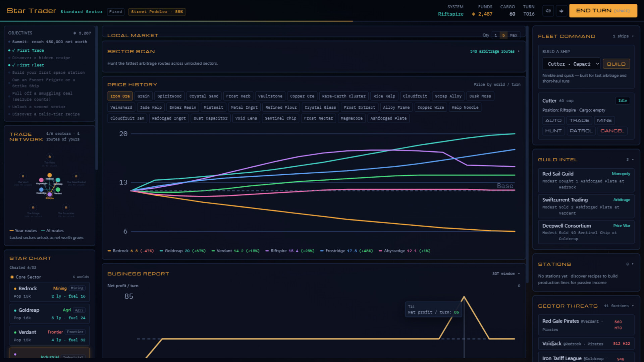The width and height of the screenshot is (644, 362).
Task: Click the locked The Breadbasket sector icon
Action: 76,176
